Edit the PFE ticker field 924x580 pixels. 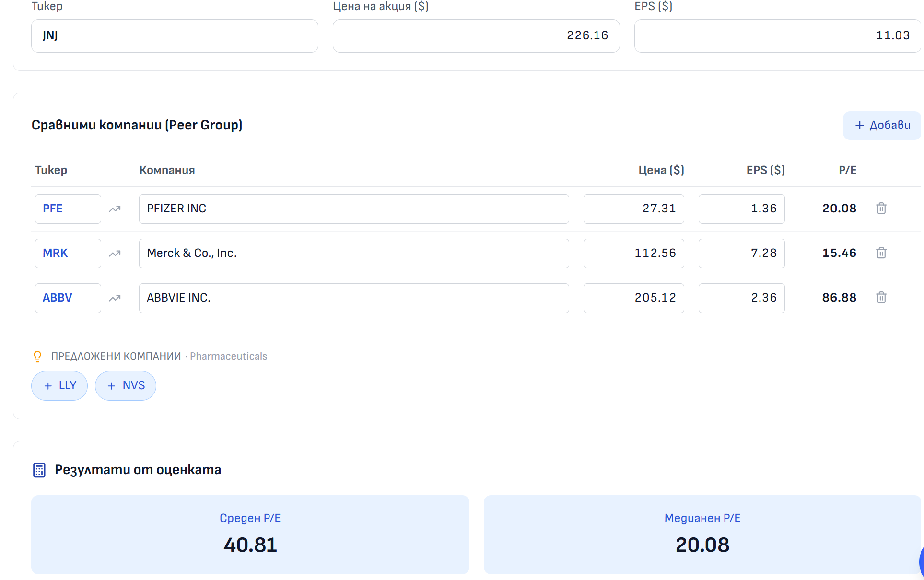click(68, 209)
